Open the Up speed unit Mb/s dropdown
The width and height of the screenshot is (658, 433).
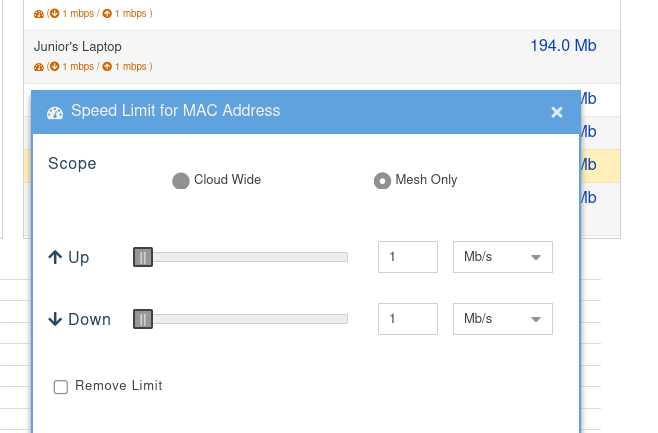(503, 257)
